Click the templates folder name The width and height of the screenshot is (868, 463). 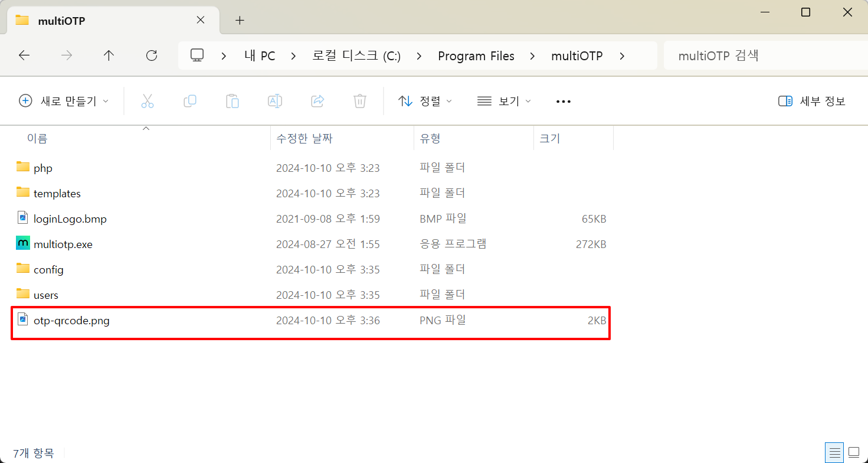pos(57,194)
